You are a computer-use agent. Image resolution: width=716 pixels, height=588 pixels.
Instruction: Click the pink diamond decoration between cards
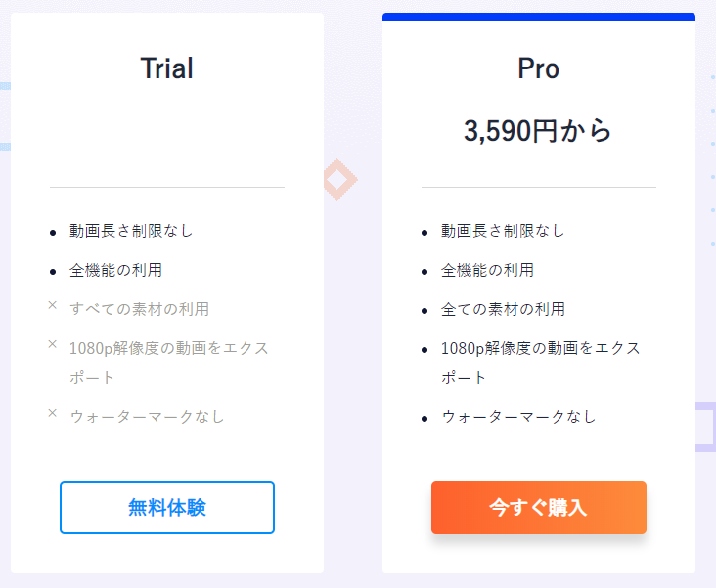tap(340, 180)
